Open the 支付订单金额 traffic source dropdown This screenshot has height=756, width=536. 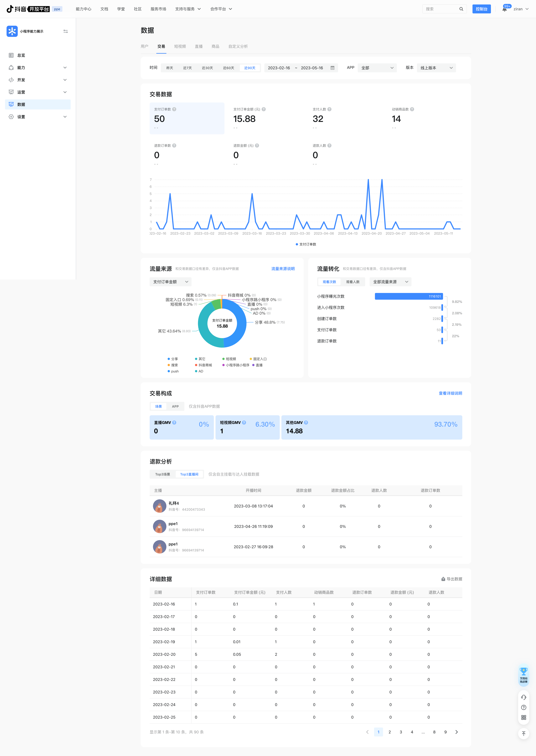point(170,282)
